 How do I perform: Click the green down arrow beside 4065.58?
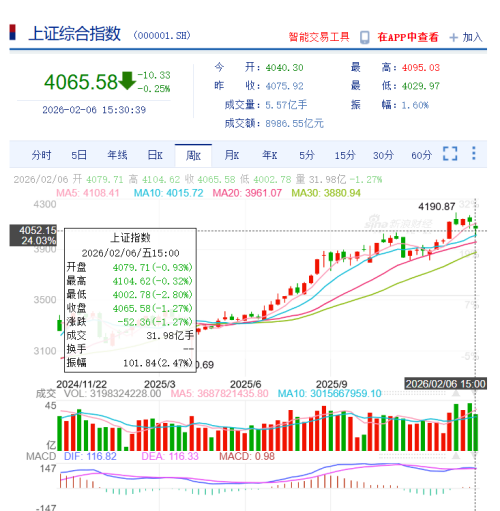pos(127,81)
